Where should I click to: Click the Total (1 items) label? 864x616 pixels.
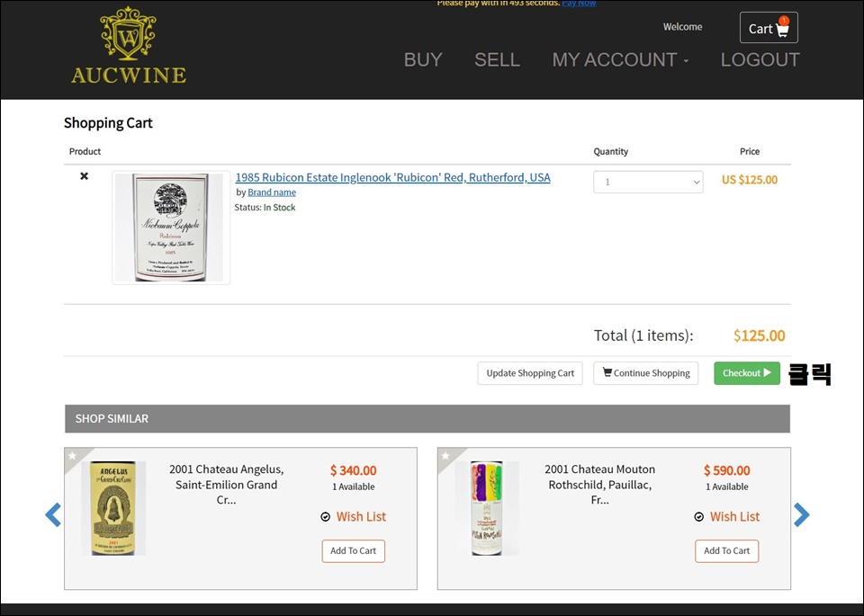pyautogui.click(x=643, y=335)
